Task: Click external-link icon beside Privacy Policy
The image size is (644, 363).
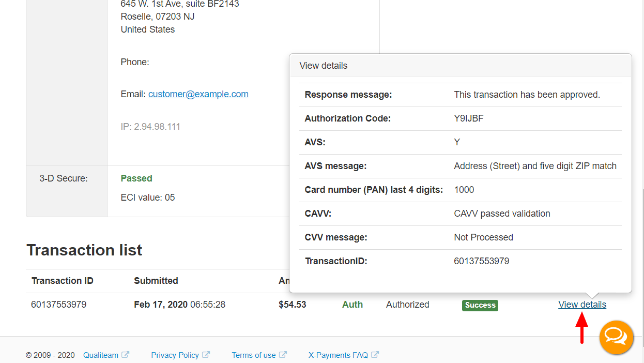Action: (x=206, y=355)
